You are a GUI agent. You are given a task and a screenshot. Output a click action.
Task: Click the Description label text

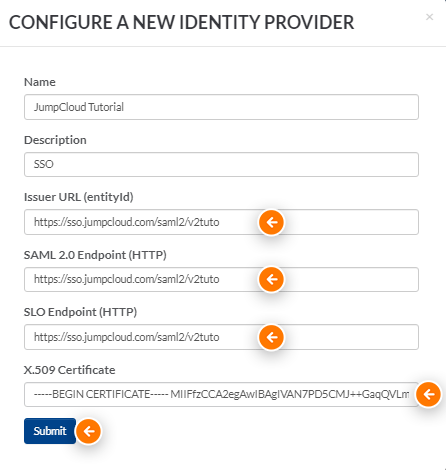pyautogui.click(x=55, y=140)
